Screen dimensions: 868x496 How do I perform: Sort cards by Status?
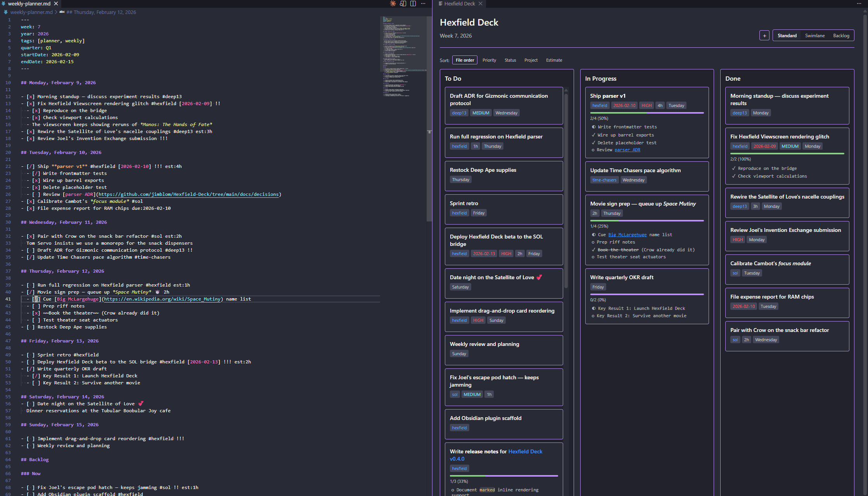(x=510, y=60)
